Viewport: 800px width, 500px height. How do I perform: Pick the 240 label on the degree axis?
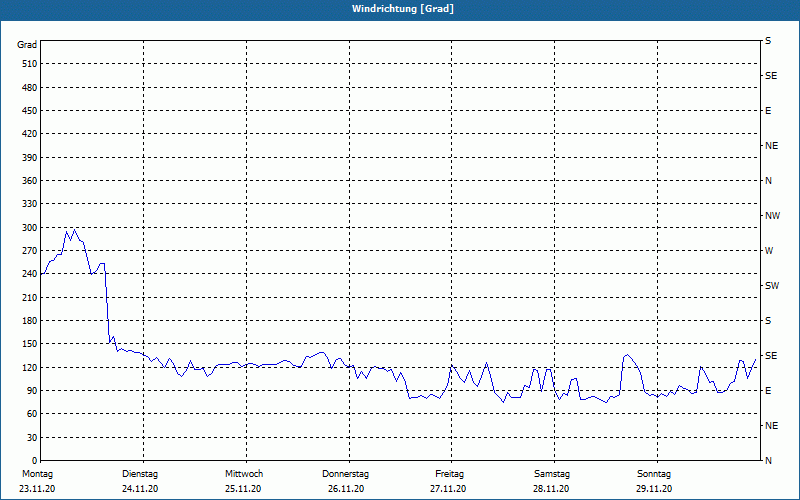(30, 273)
